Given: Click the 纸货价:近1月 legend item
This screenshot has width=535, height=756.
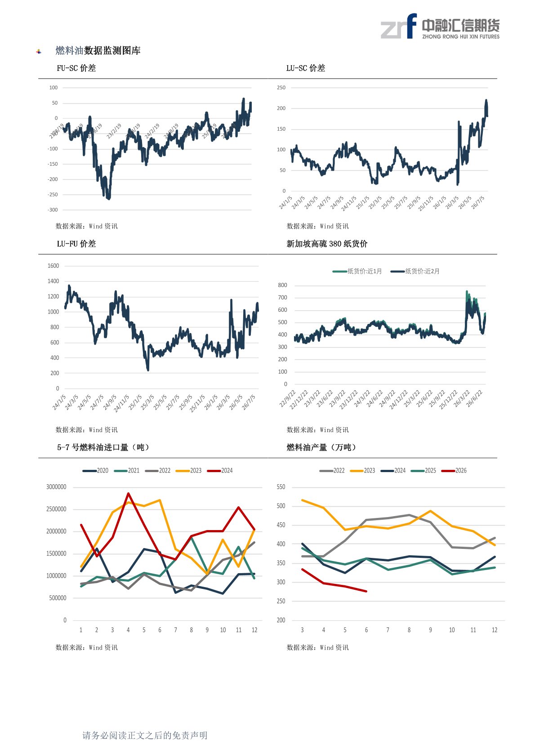Looking at the screenshot, I should coord(357,271).
